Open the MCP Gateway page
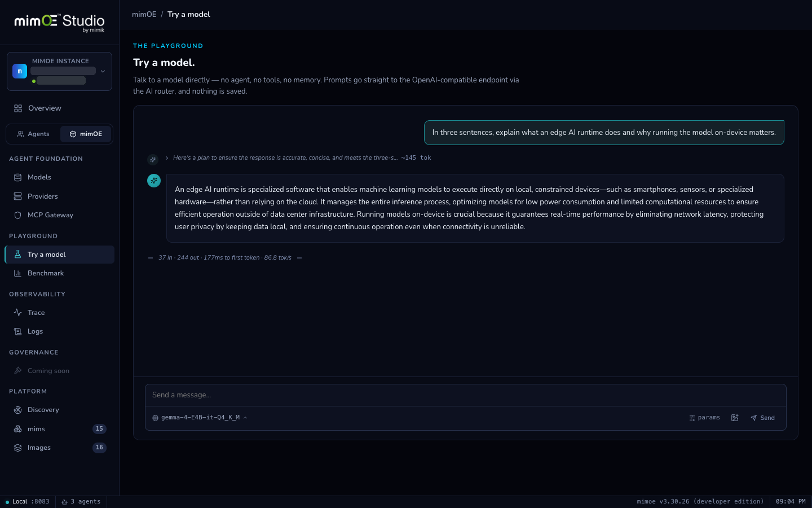This screenshot has height=508, width=812. point(59,215)
